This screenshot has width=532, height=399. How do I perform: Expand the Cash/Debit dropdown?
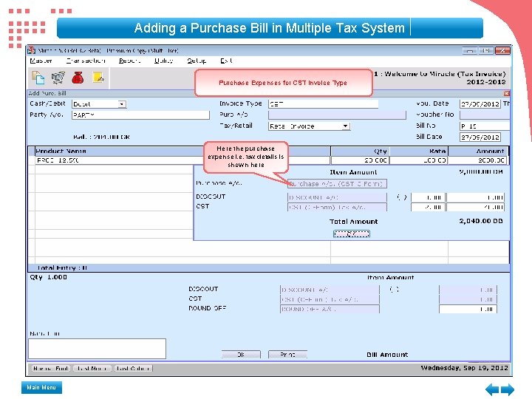tap(122, 104)
